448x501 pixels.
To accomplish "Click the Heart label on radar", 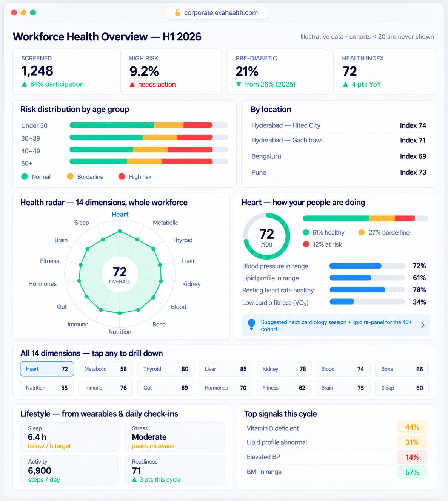I will tap(120, 215).
